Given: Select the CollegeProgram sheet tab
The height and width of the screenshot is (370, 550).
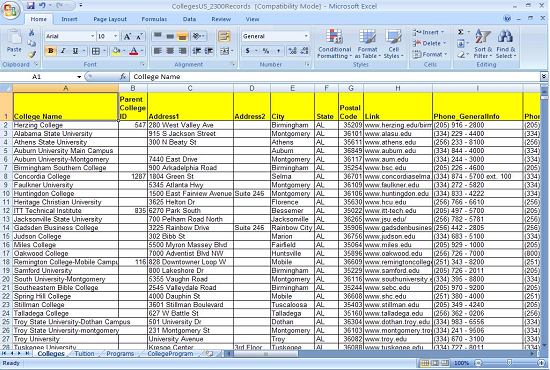Looking at the screenshot, I should 170,354.
